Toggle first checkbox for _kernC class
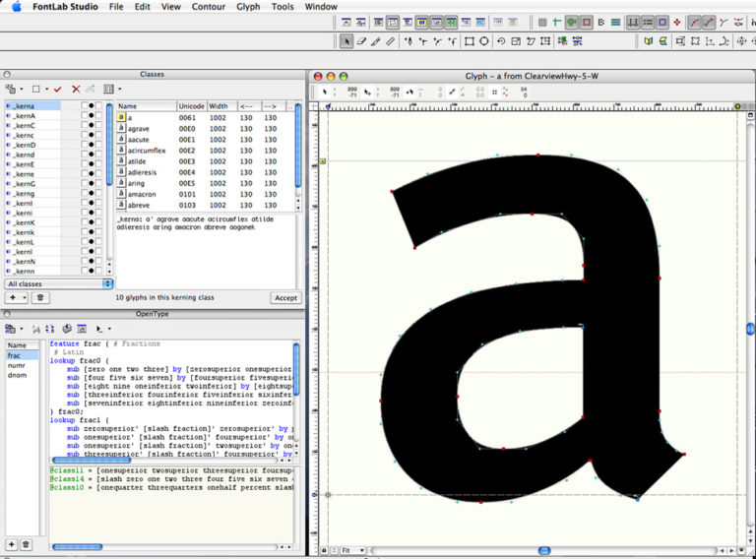Image resolution: width=756 pixels, height=559 pixels. pos(83,125)
